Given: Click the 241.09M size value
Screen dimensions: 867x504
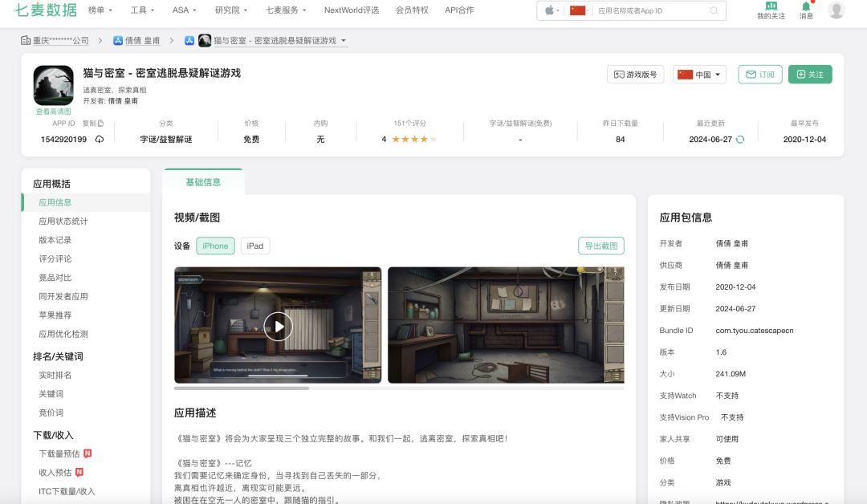Looking at the screenshot, I should tap(731, 373).
